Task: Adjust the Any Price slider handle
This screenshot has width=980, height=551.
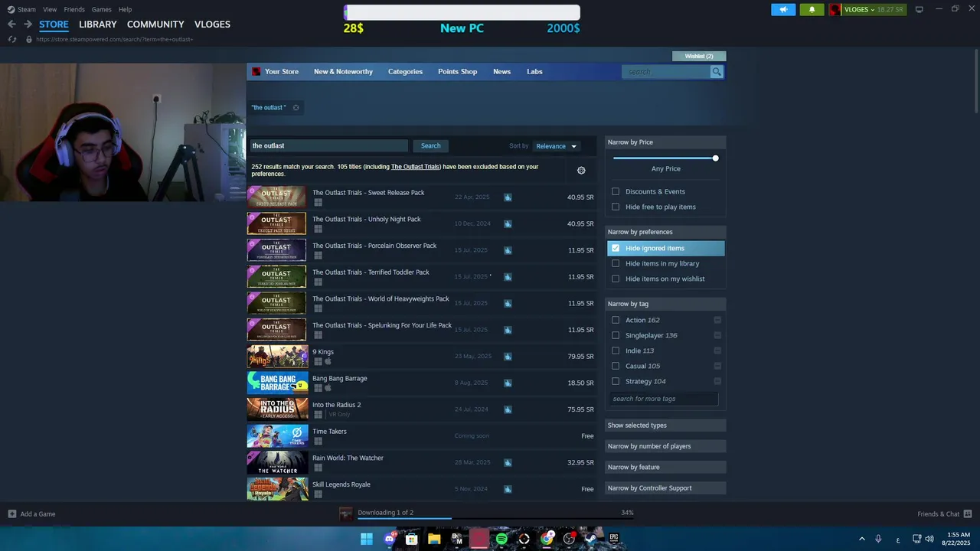Action: [x=715, y=158]
